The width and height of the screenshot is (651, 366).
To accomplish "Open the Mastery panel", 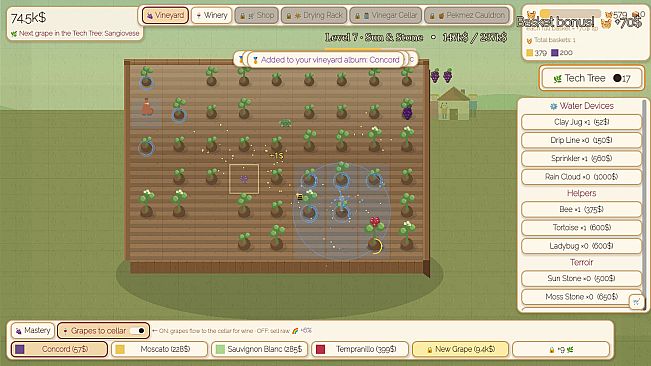I will click(x=33, y=331).
